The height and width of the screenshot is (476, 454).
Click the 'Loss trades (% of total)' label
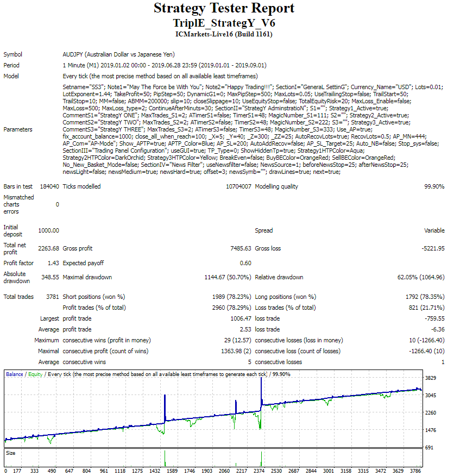coord(285,308)
